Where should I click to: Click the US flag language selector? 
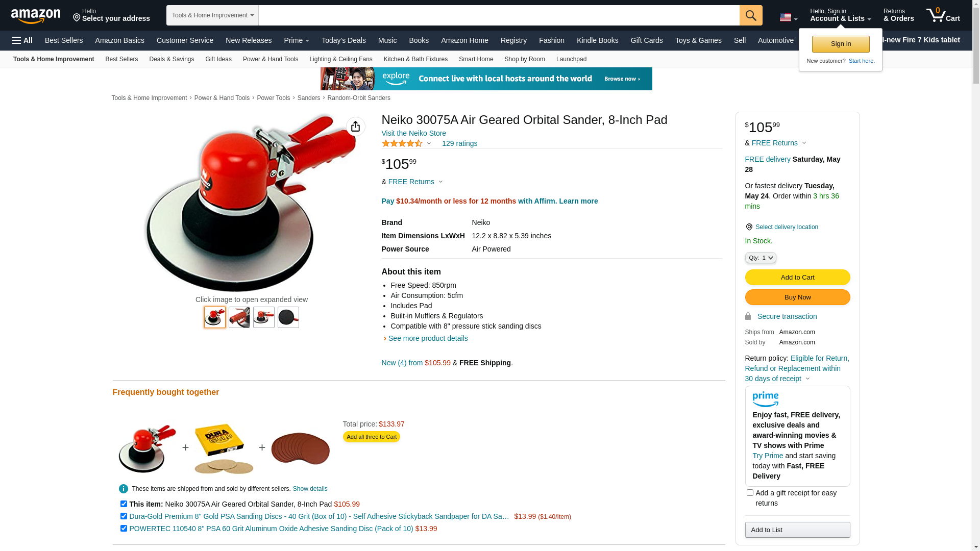point(789,17)
